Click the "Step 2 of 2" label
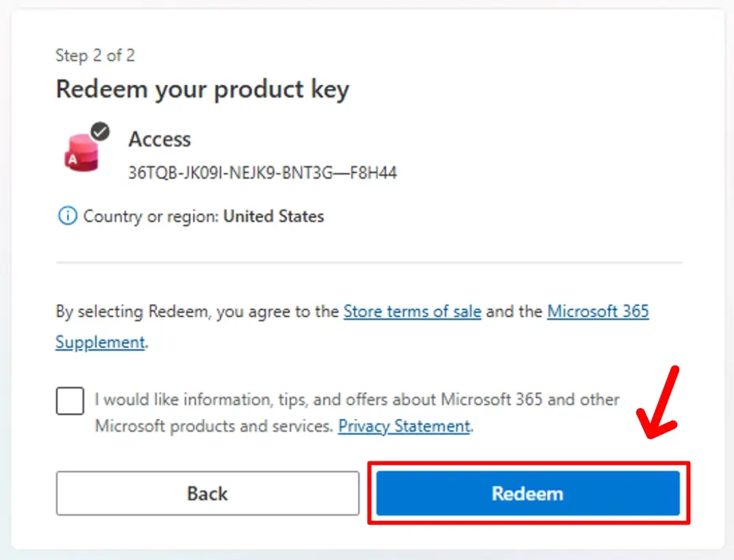The width and height of the screenshot is (734, 560). pyautogui.click(x=95, y=55)
